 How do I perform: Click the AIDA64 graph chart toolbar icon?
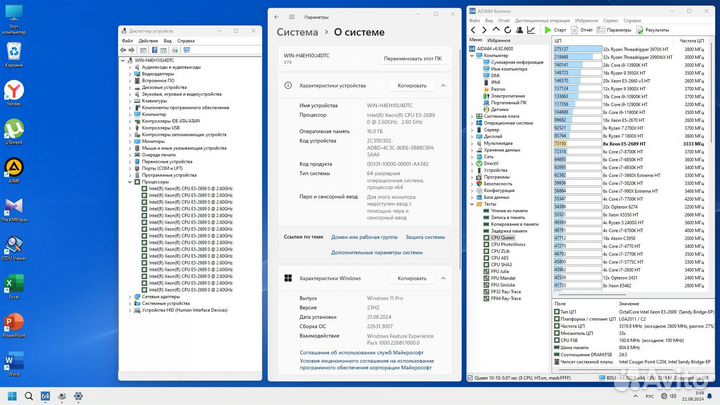tap(531, 30)
